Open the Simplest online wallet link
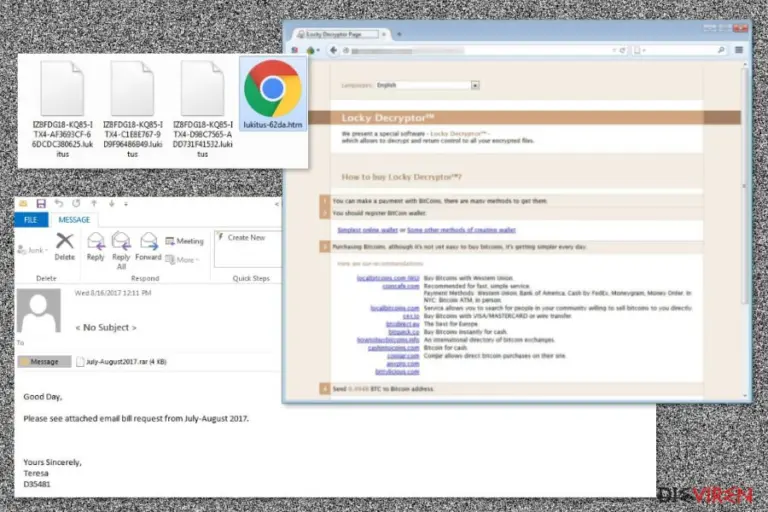The width and height of the screenshot is (768, 512). 367,230
